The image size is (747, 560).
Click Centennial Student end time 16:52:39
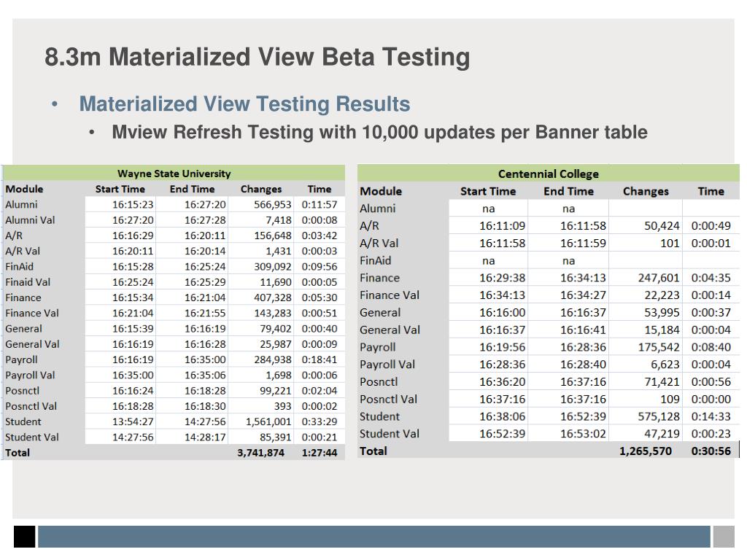point(583,416)
